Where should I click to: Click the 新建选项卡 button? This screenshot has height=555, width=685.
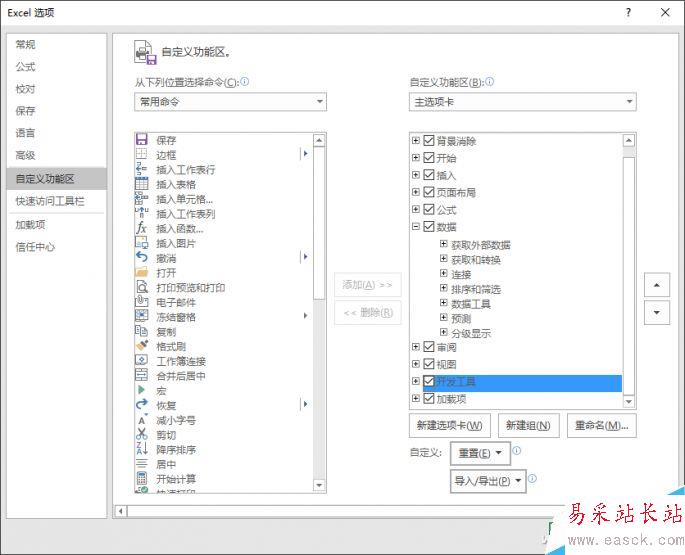pyautogui.click(x=450, y=425)
